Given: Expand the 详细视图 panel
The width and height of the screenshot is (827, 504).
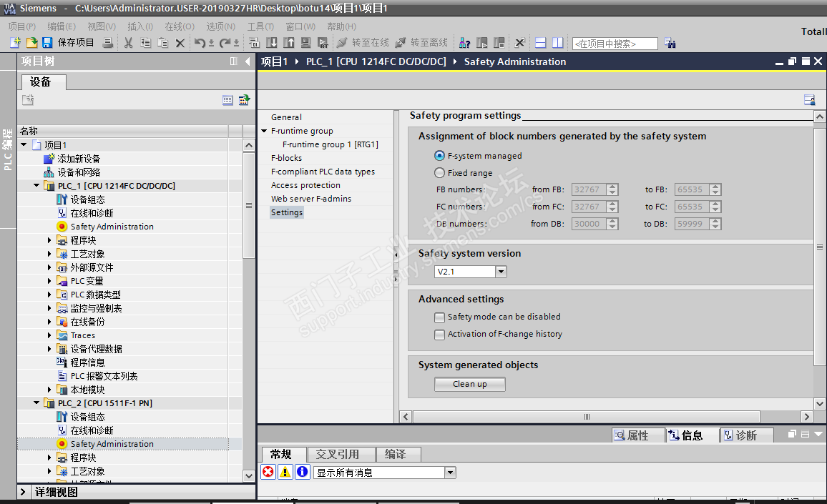Looking at the screenshot, I should [x=23, y=492].
